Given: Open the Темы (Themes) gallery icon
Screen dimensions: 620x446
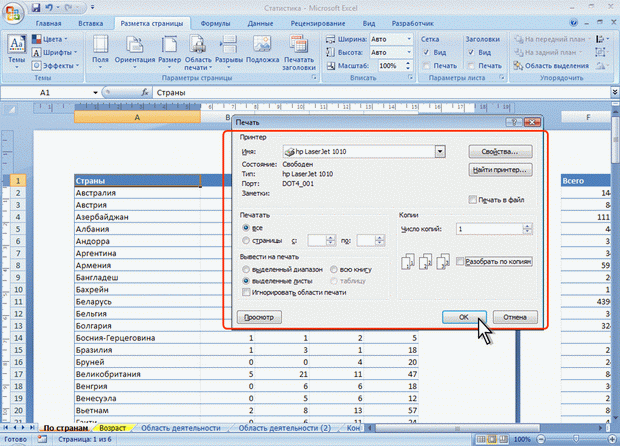Looking at the screenshot, I should [17, 47].
